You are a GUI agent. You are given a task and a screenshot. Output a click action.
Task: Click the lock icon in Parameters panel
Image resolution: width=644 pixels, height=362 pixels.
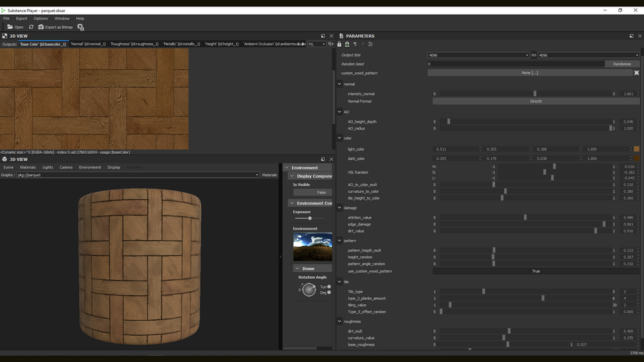coord(340,44)
